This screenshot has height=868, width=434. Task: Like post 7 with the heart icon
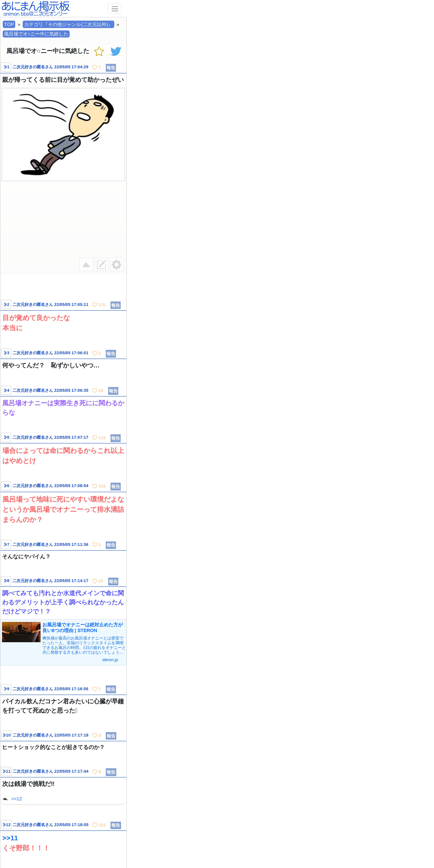tap(95, 545)
